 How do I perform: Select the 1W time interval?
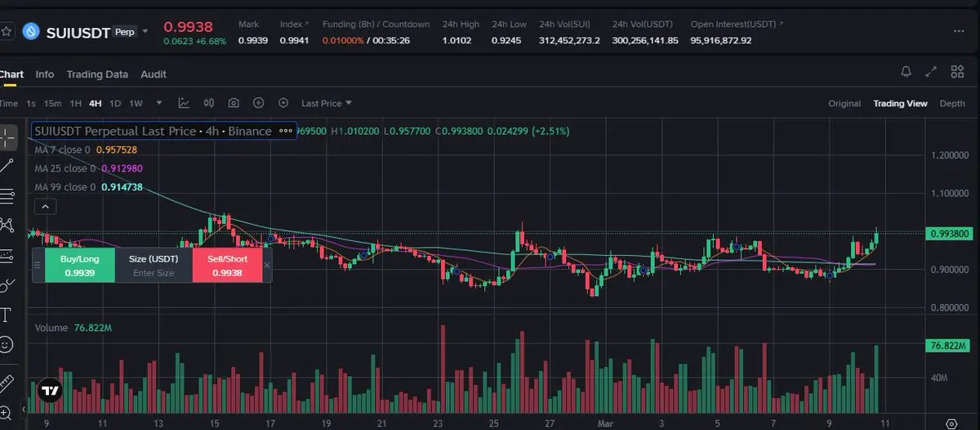pyautogui.click(x=136, y=103)
